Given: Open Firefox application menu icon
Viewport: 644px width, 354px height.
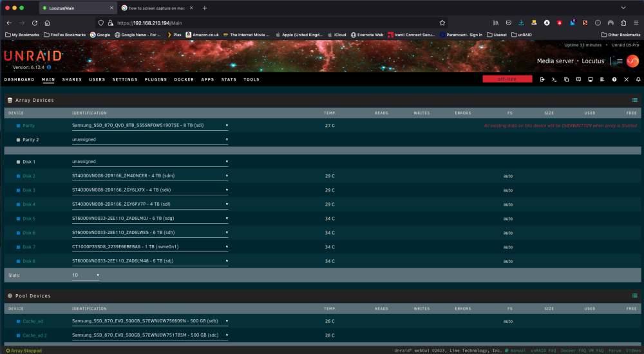Looking at the screenshot, I should pos(636,23).
